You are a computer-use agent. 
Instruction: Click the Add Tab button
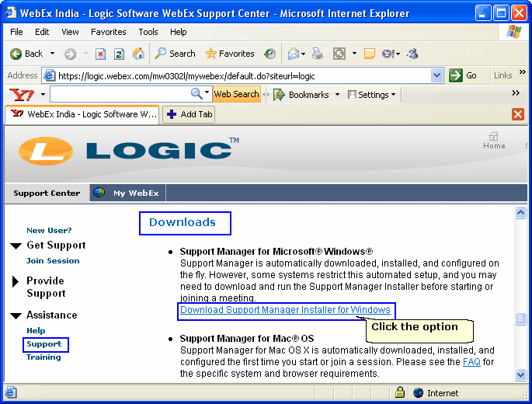pos(189,114)
